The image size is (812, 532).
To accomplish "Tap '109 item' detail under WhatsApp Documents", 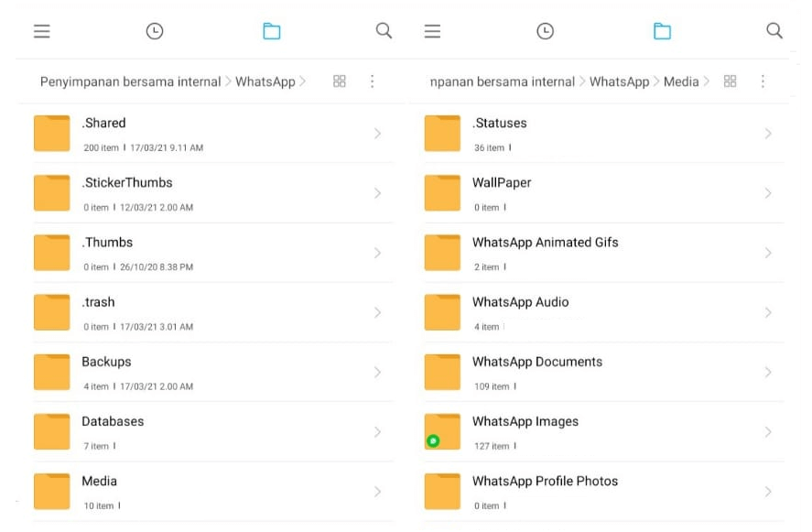I will [492, 386].
